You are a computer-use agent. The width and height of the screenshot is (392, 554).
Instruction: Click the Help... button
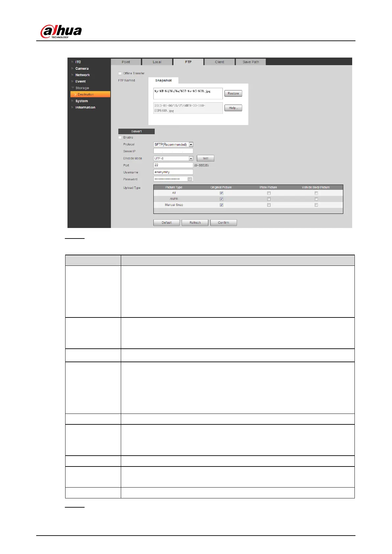click(x=233, y=108)
